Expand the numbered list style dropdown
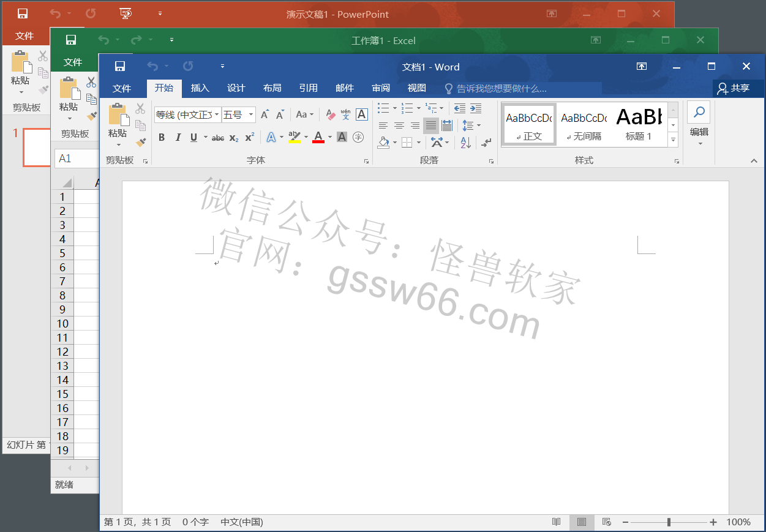The image size is (766, 532). 419,108
